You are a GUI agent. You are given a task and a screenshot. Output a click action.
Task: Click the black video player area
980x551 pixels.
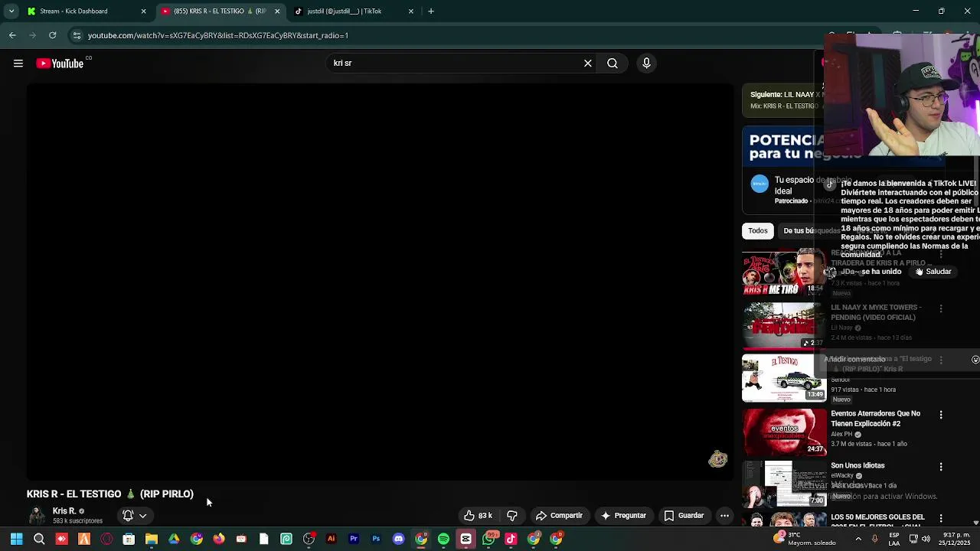[380, 282]
